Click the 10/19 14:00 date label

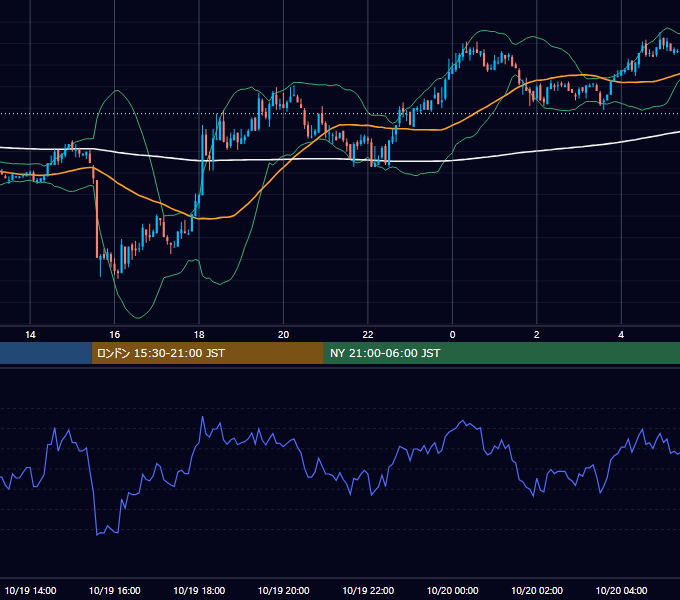point(30,590)
